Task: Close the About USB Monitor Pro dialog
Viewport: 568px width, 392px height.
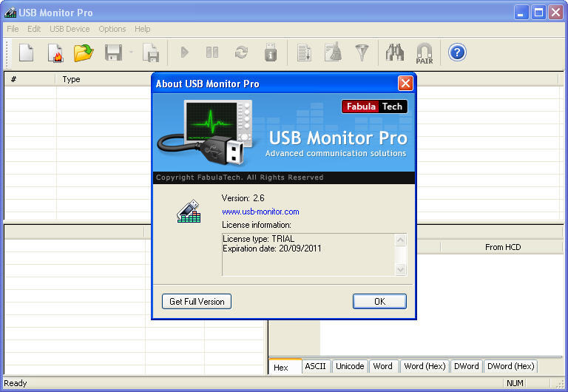Action: tap(405, 84)
